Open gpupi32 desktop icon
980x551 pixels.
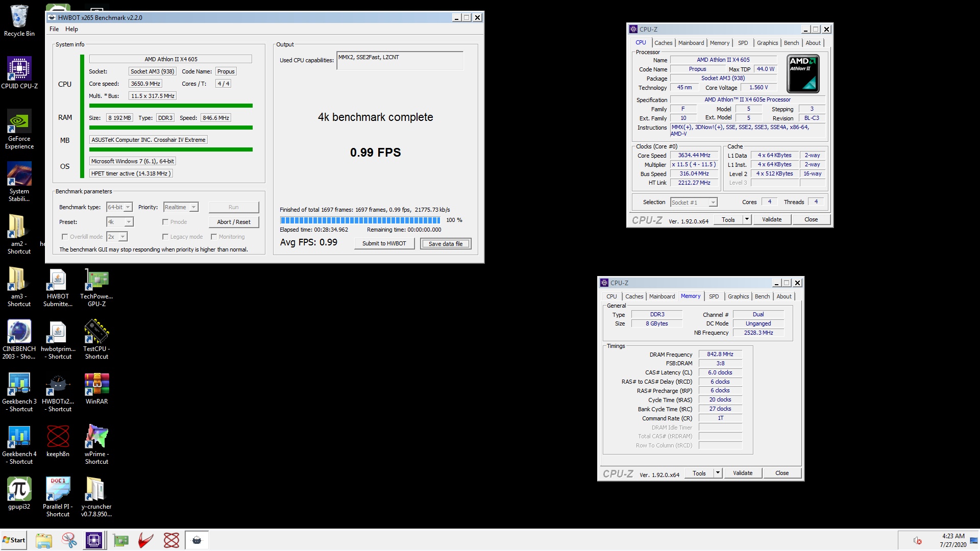tap(19, 493)
